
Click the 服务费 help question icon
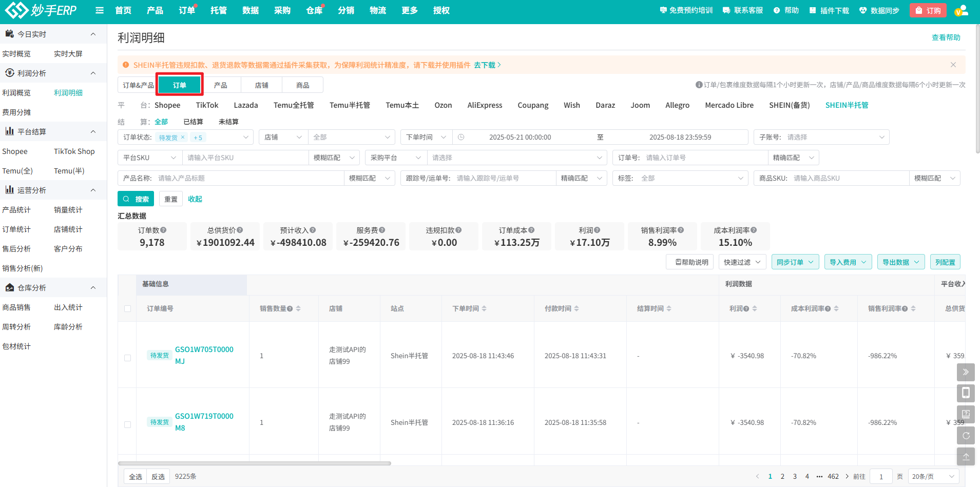[x=382, y=230]
